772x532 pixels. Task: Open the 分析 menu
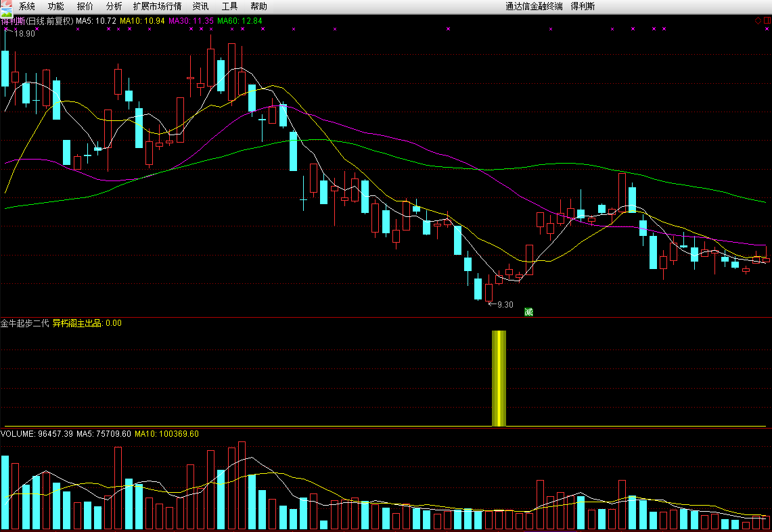114,6
